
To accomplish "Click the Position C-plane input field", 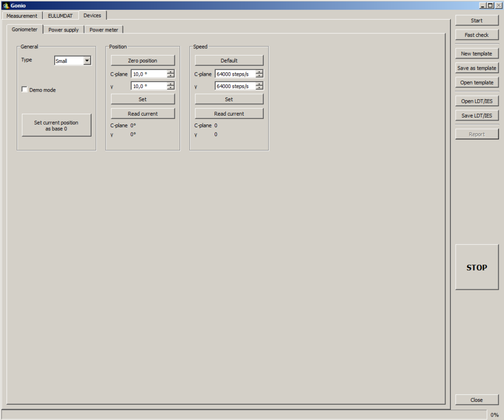I will pyautogui.click(x=149, y=74).
